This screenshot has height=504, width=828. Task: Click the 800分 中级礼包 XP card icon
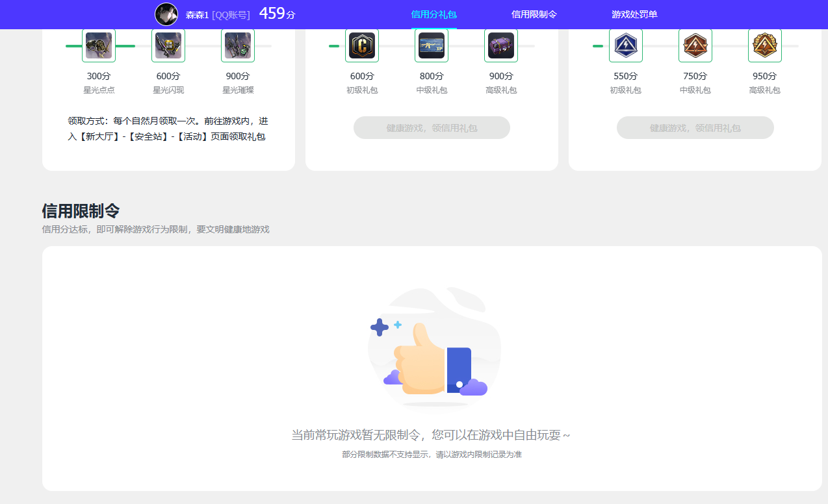click(432, 45)
